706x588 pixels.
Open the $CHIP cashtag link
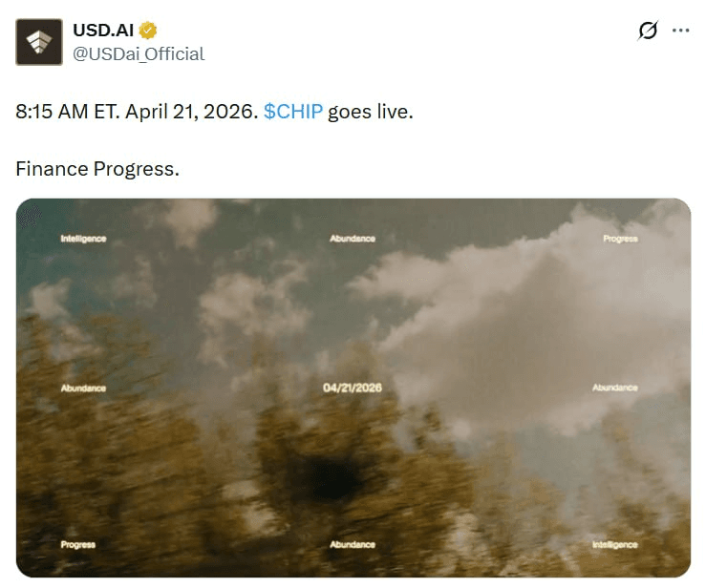point(293,112)
